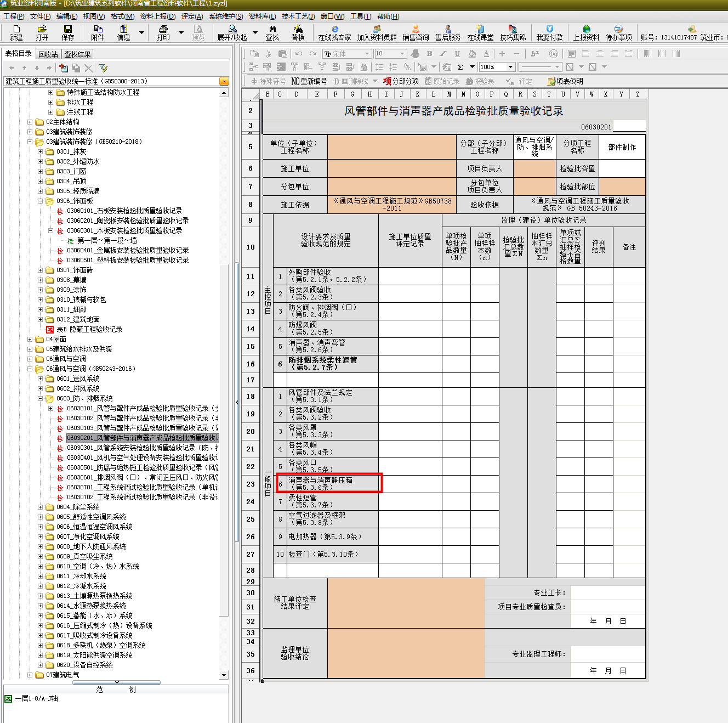The image size is (728, 723).
Task: Open the 资料上报(D) menu
Action: click(158, 16)
